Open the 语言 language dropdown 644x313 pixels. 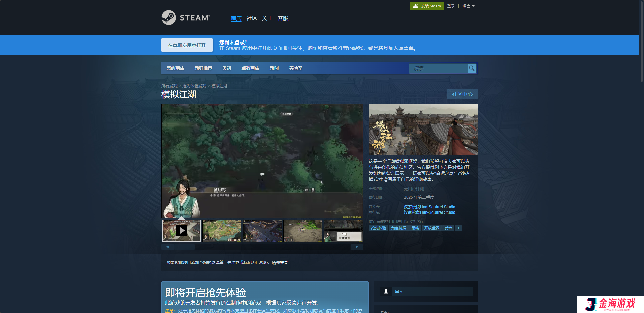(469, 6)
